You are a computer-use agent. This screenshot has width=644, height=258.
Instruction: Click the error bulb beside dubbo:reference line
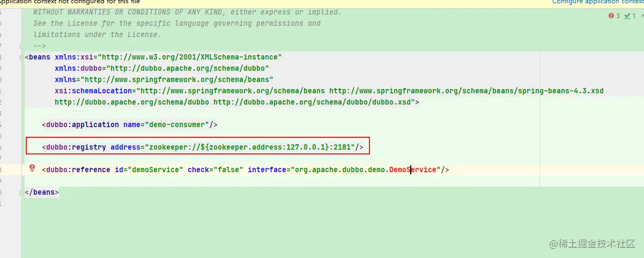(32, 168)
